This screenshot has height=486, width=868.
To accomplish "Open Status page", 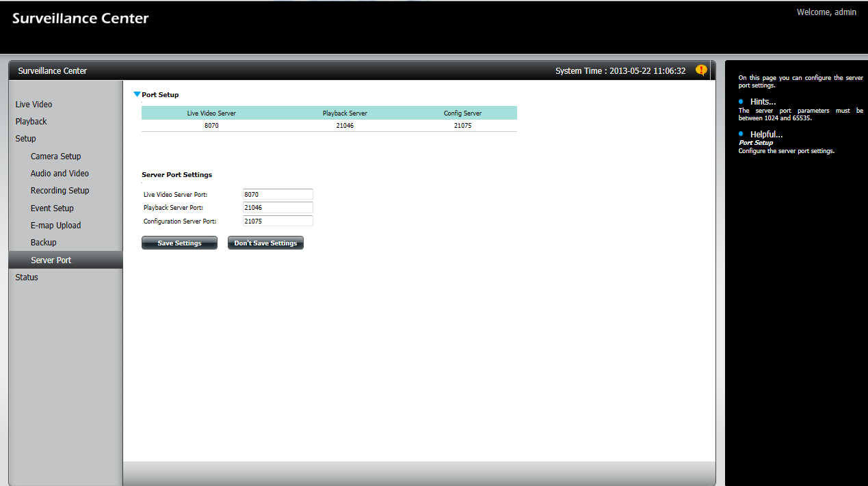I will 27,277.
